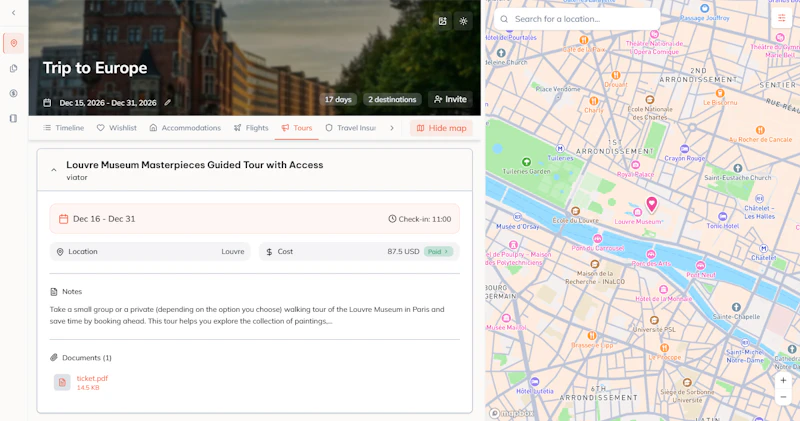Click the Dec 16 - Dec 31 date row
This screenshot has width=800, height=421.
tap(255, 219)
